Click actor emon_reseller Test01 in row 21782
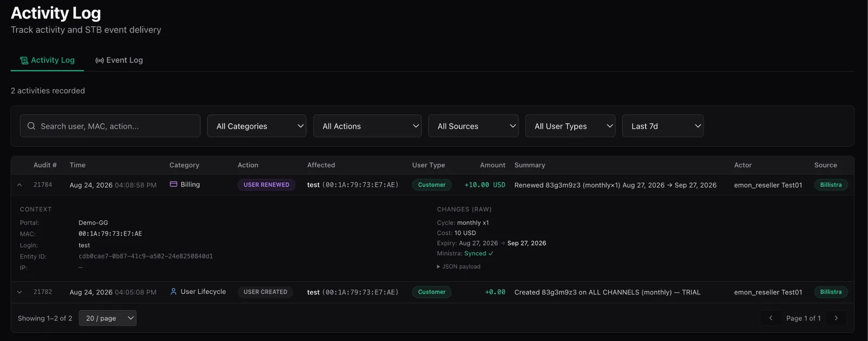The width and height of the screenshot is (868, 341). [x=768, y=292]
